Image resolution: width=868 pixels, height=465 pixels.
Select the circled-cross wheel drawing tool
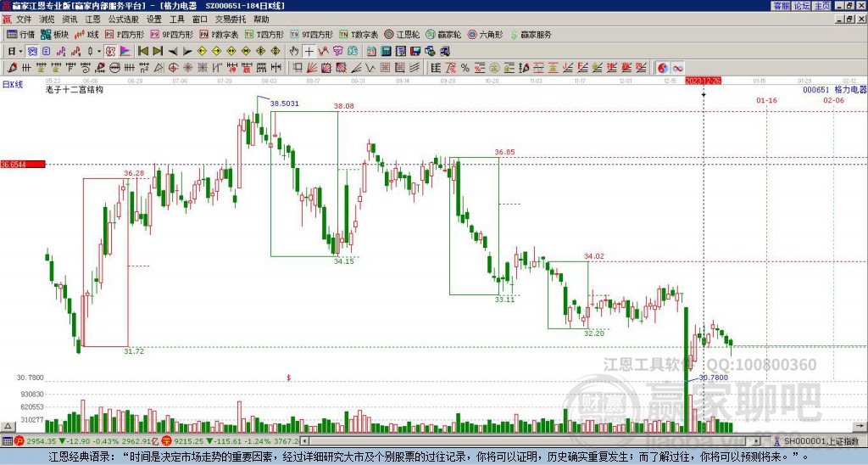click(173, 68)
